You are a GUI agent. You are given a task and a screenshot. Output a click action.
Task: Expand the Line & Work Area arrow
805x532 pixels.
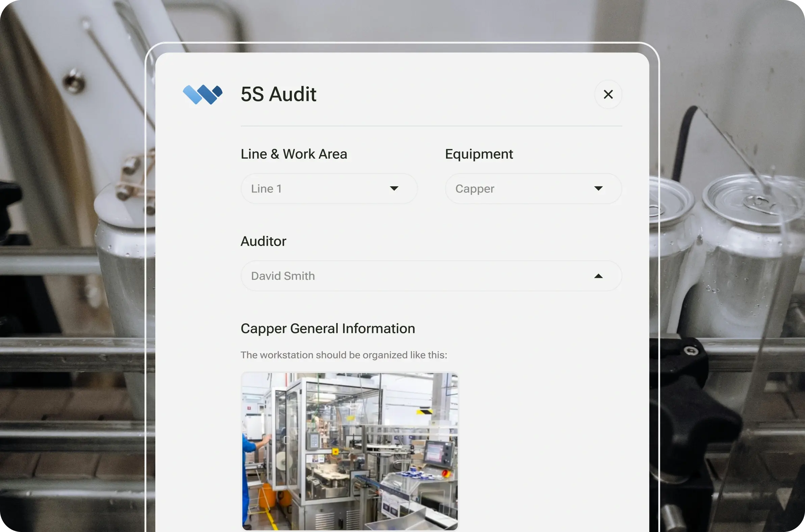pos(394,189)
